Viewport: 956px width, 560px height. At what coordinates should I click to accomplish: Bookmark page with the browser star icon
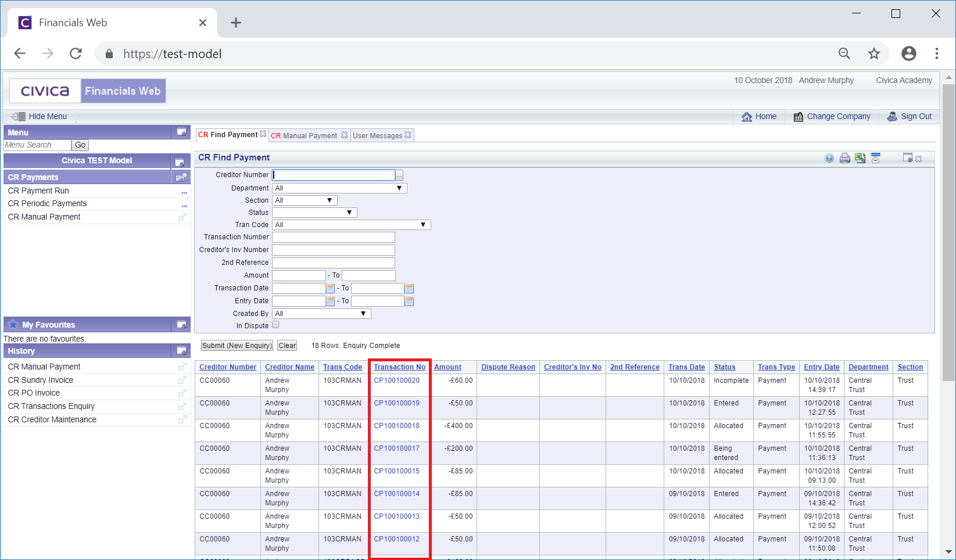(x=874, y=54)
